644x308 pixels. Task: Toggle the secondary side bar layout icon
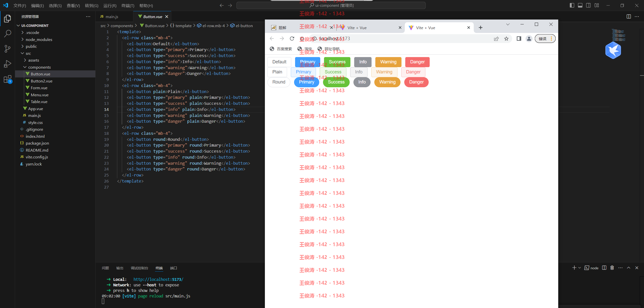[x=588, y=5]
